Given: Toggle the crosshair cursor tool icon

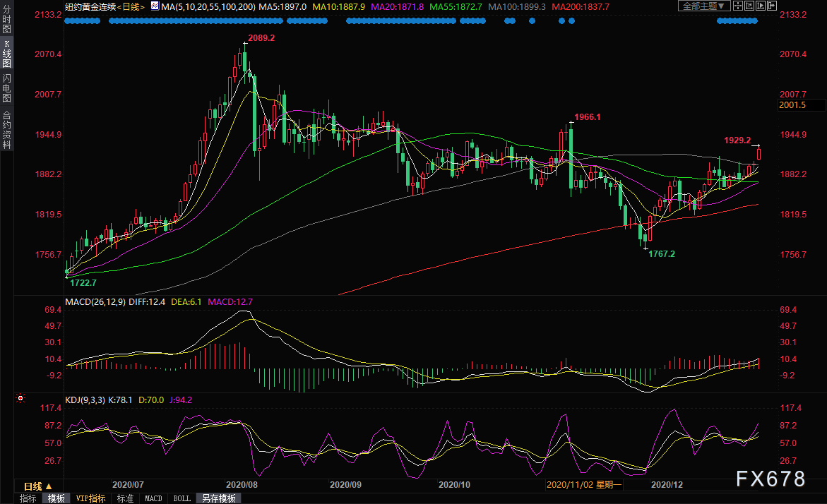Looking at the screenshot, I should [738, 6].
